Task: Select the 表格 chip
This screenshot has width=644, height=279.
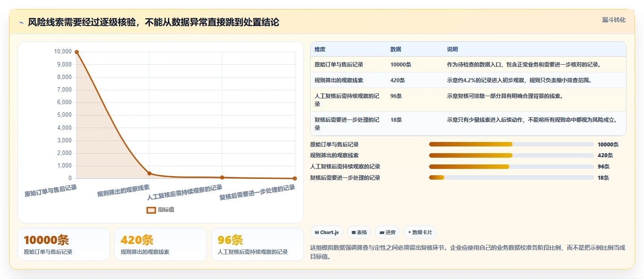Action: 359,232
